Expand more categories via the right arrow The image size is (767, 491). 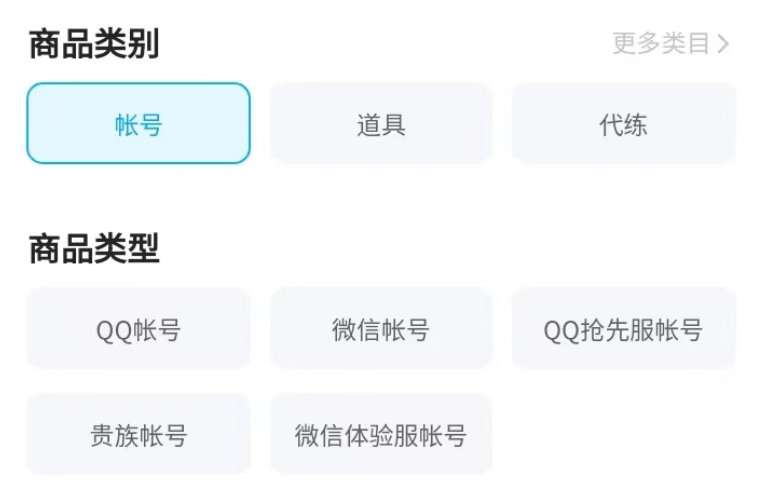pos(724,44)
